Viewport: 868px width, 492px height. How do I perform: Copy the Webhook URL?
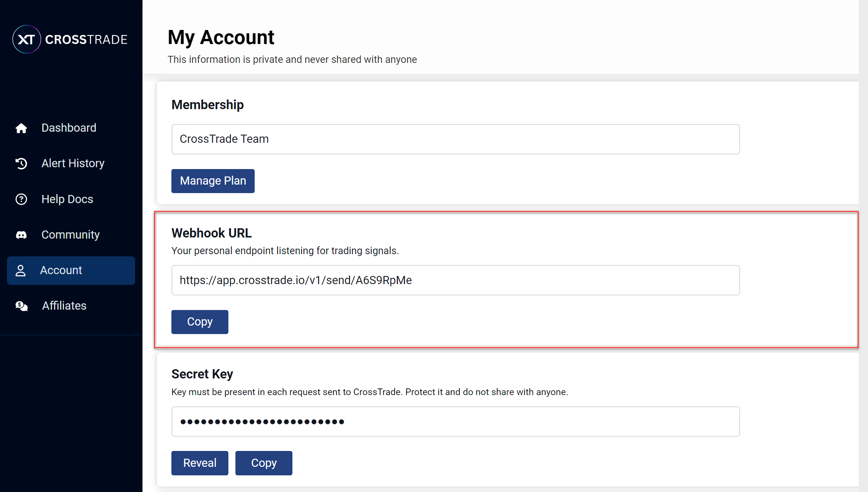pyautogui.click(x=200, y=322)
